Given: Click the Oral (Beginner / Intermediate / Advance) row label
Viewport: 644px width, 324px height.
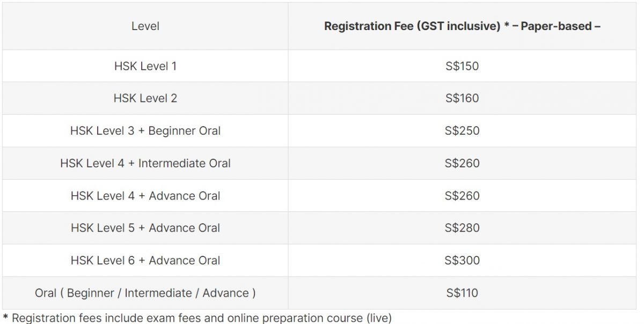Looking at the screenshot, I should (145, 293).
